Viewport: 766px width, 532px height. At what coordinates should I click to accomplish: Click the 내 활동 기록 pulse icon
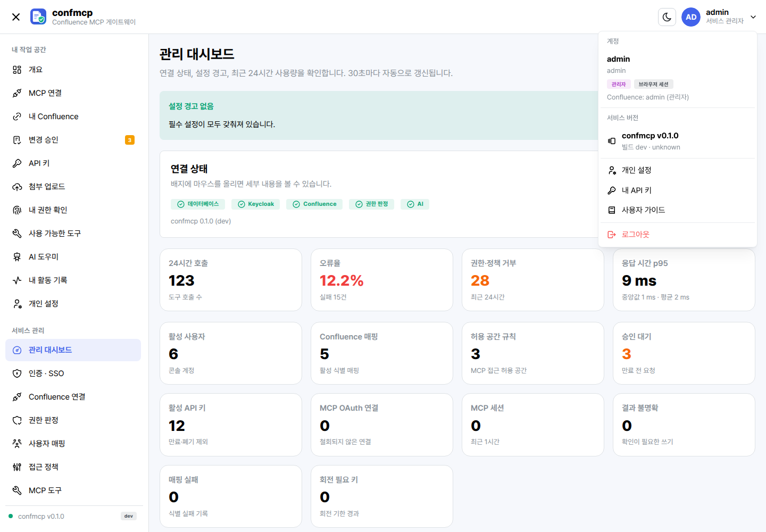[17, 280]
